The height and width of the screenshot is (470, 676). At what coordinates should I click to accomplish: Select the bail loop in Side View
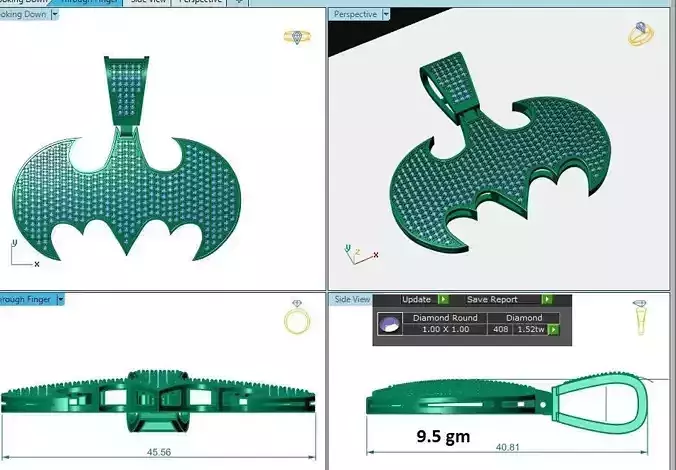(x=600, y=403)
